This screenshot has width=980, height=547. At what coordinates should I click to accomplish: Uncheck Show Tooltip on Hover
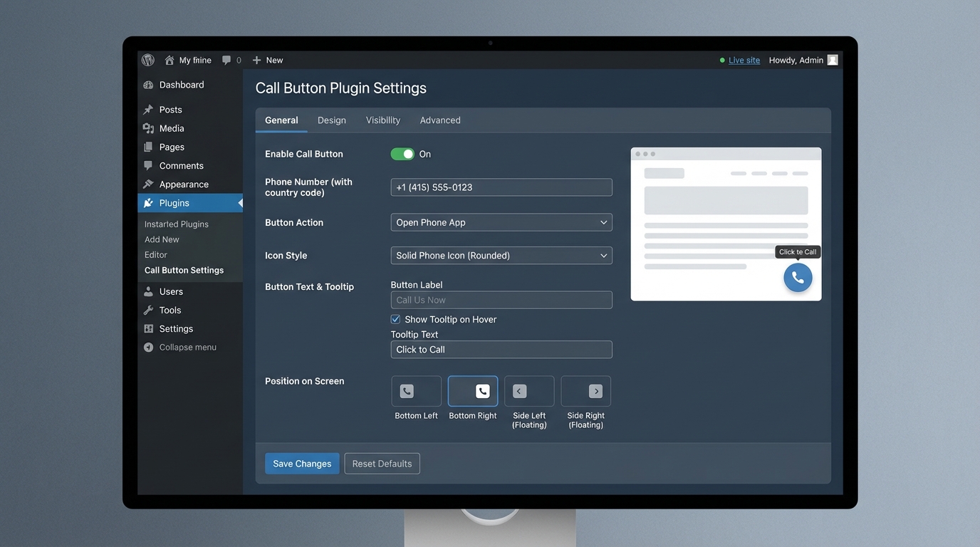pos(395,319)
